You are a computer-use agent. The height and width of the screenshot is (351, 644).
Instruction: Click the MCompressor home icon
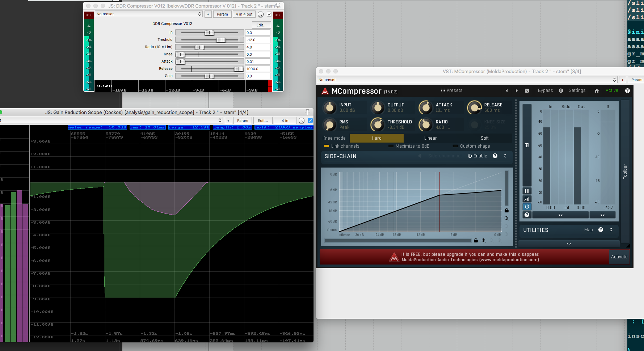click(x=597, y=91)
